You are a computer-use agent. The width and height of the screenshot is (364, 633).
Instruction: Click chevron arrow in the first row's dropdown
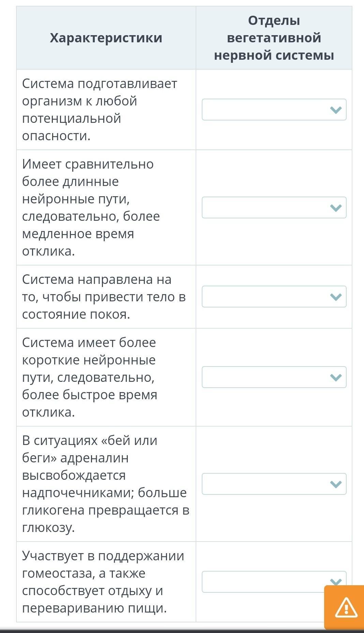(336, 110)
